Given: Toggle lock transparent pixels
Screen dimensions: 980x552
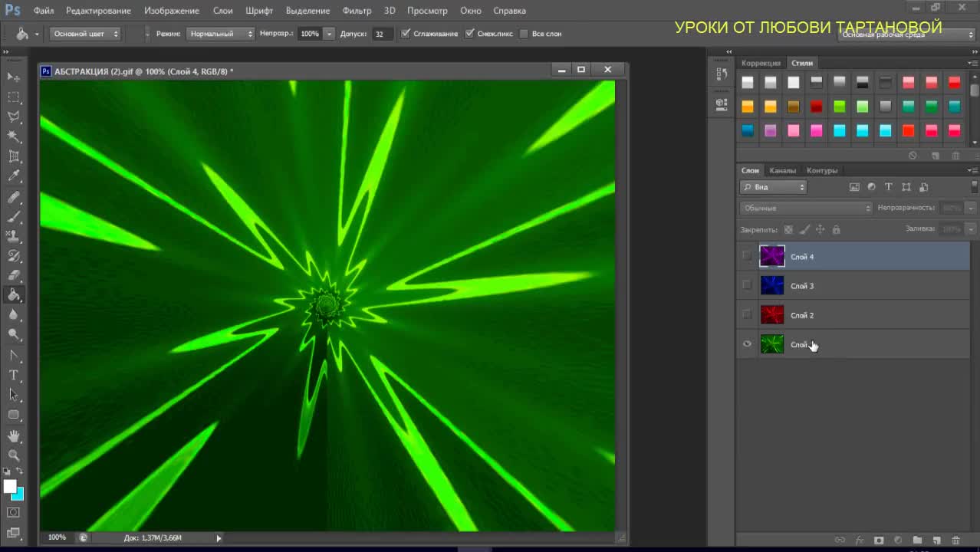Looking at the screenshot, I should coord(788,229).
